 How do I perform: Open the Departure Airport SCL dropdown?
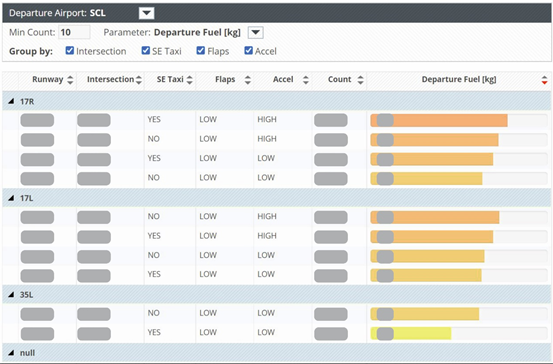(147, 13)
